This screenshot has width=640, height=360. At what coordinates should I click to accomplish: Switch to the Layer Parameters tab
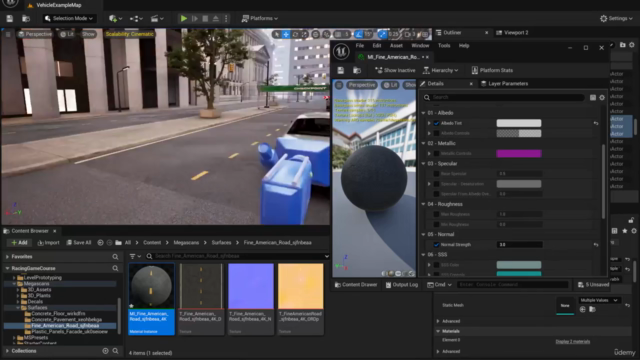coord(504,84)
